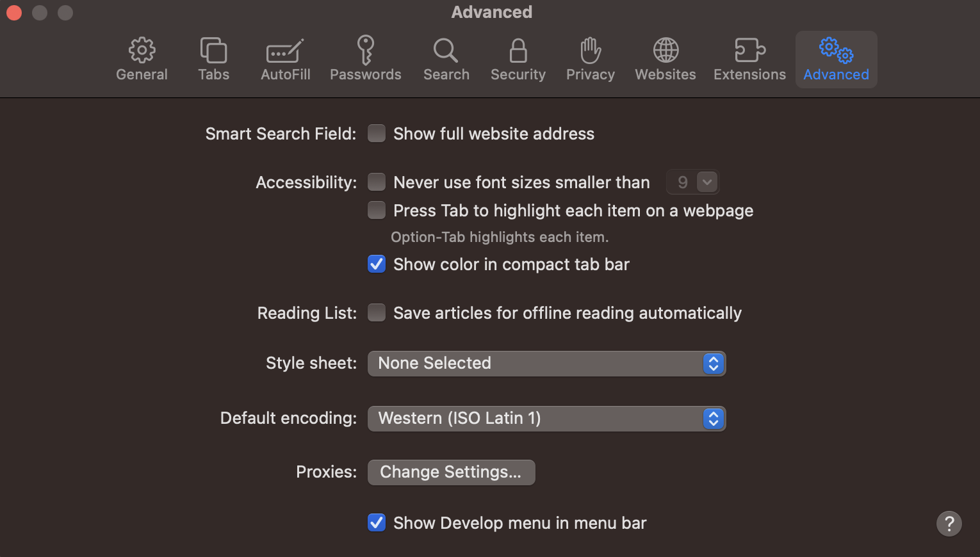The width and height of the screenshot is (980, 557).
Task: Open the General preferences pane
Action: 142,60
